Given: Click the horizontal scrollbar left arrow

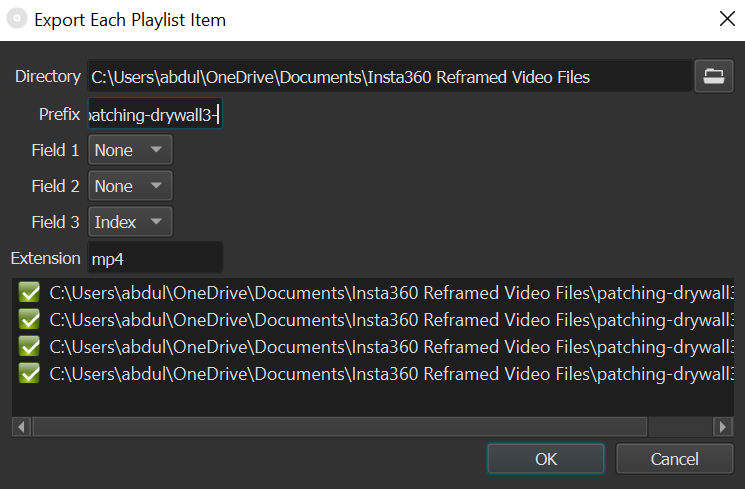Looking at the screenshot, I should point(21,427).
